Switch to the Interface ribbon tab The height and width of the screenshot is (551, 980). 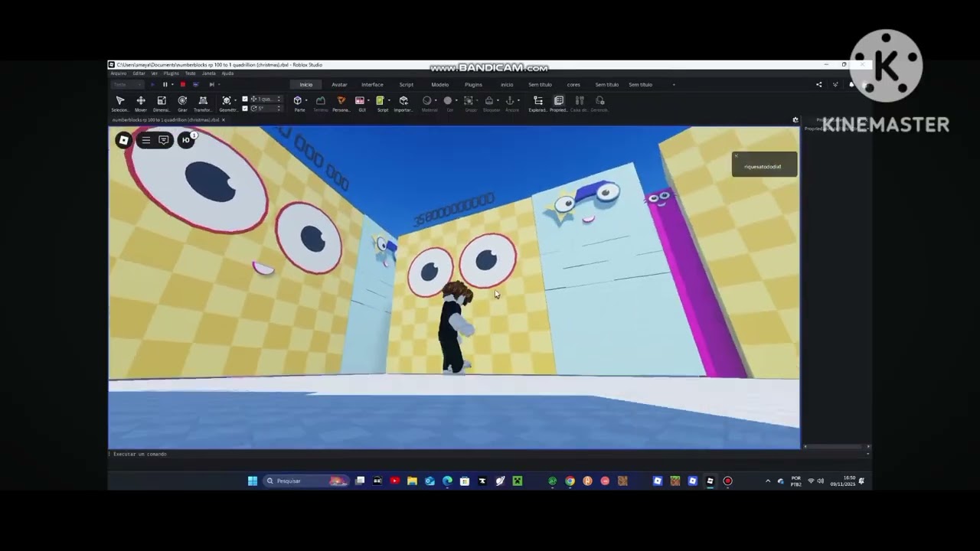pyautogui.click(x=372, y=85)
